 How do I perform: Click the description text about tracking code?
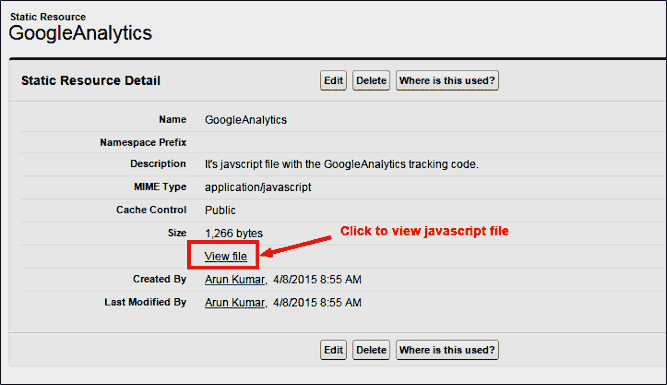(x=342, y=164)
